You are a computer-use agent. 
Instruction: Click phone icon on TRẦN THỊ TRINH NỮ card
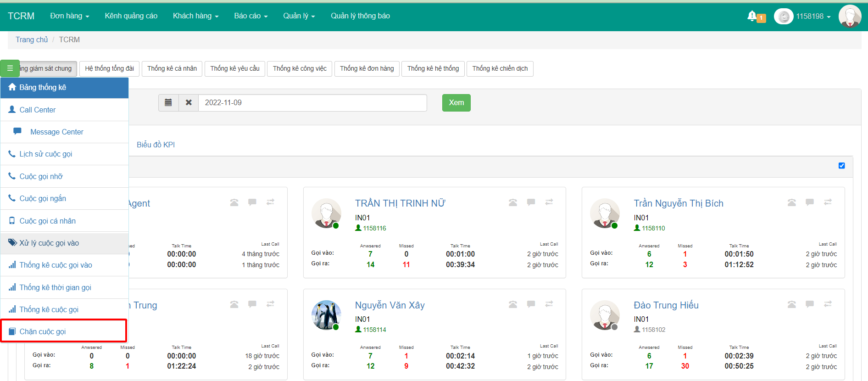513,202
